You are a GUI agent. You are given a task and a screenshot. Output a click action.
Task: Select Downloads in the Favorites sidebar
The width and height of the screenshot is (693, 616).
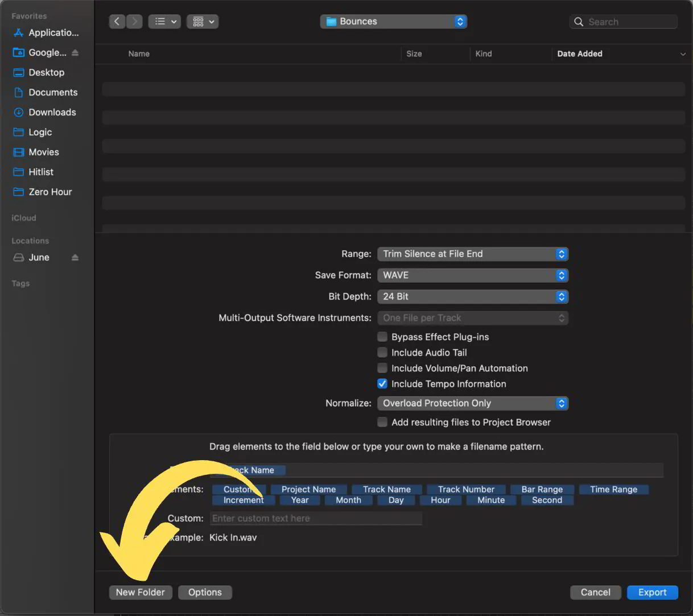coord(52,112)
